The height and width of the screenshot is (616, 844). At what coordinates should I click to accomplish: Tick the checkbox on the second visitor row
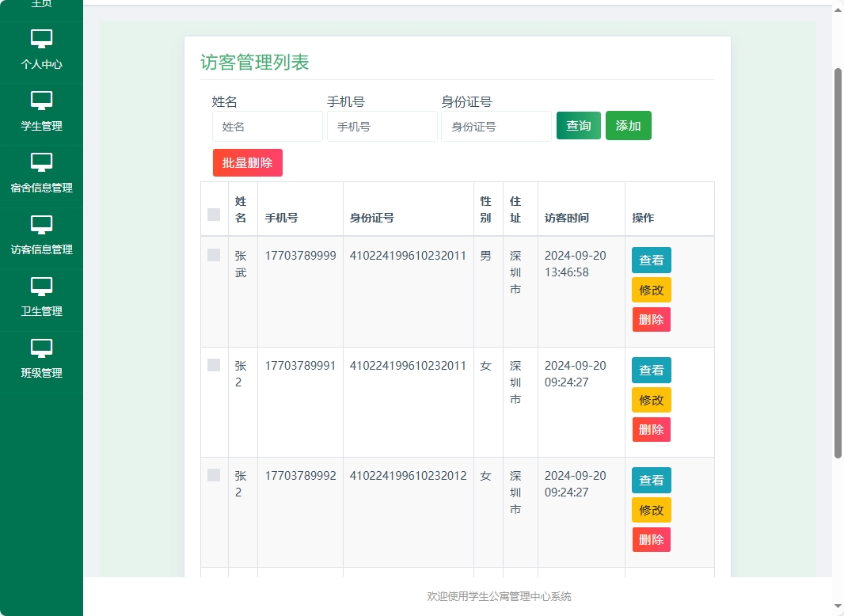(x=214, y=365)
